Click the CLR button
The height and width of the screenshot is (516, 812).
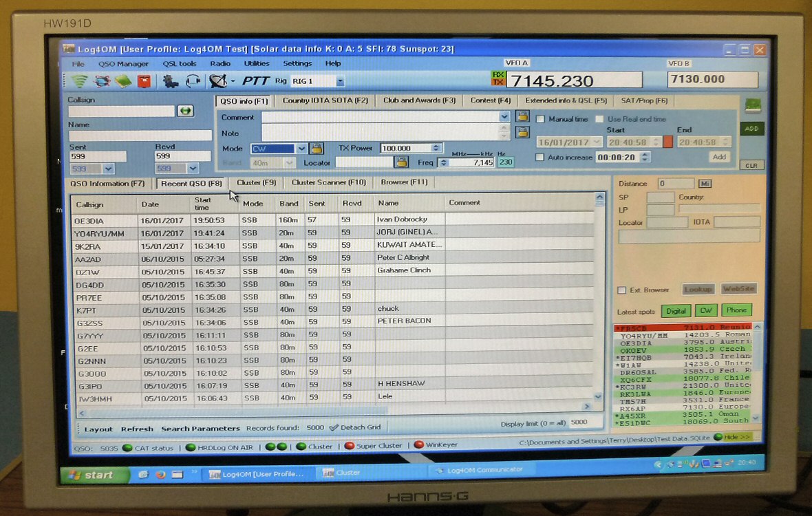coord(751,166)
